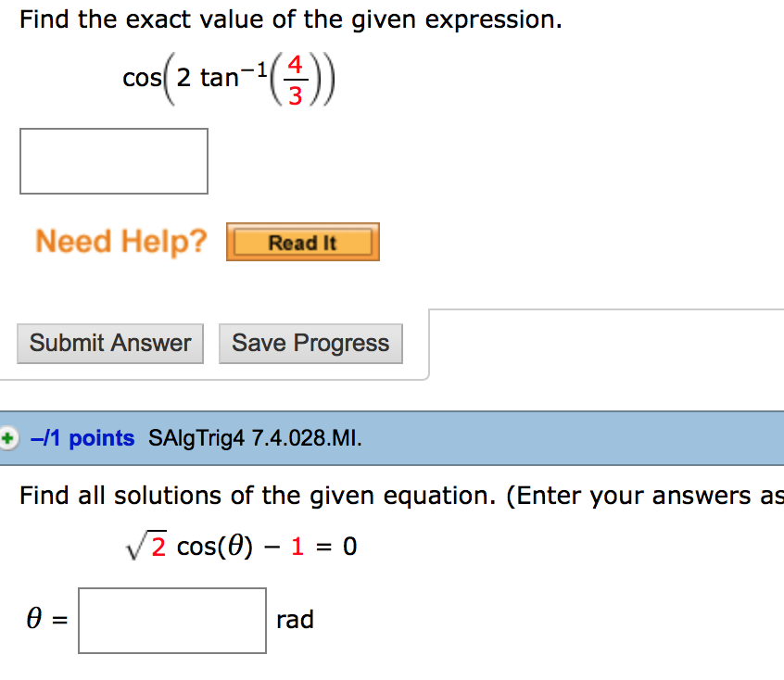Click the red 1 in the equation
The height and width of the screenshot is (680, 784).
(297, 547)
